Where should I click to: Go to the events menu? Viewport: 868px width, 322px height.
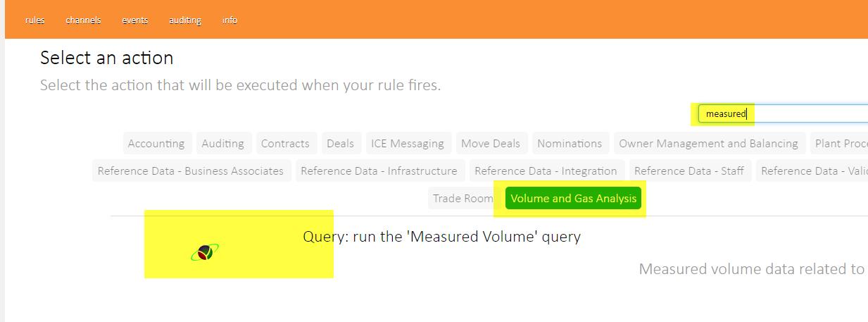click(134, 20)
